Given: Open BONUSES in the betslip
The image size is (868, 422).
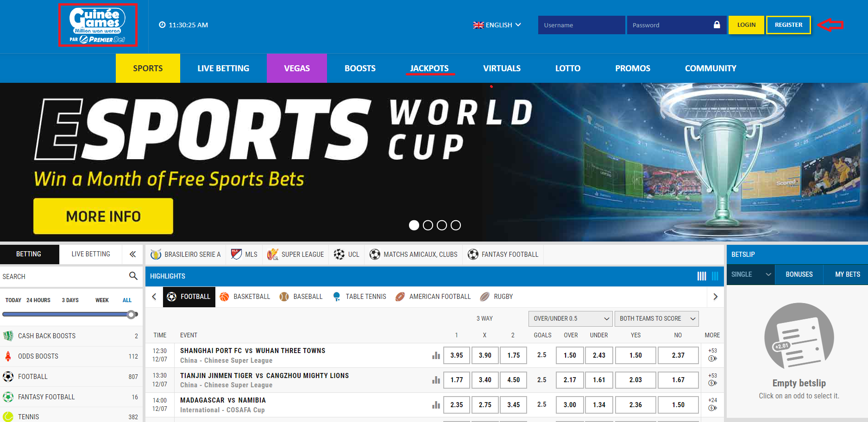Looking at the screenshot, I should pyautogui.click(x=799, y=274).
